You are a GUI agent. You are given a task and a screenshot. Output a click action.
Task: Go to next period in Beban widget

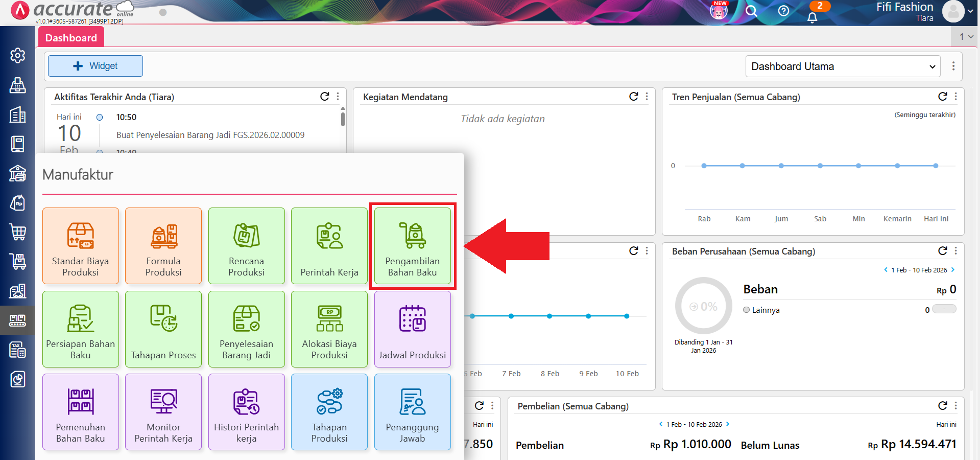tap(953, 270)
